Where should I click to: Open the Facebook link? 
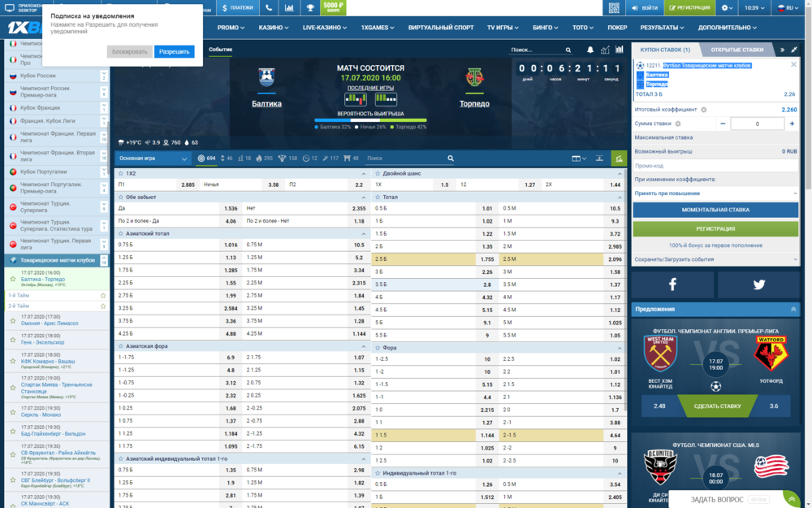(672, 284)
